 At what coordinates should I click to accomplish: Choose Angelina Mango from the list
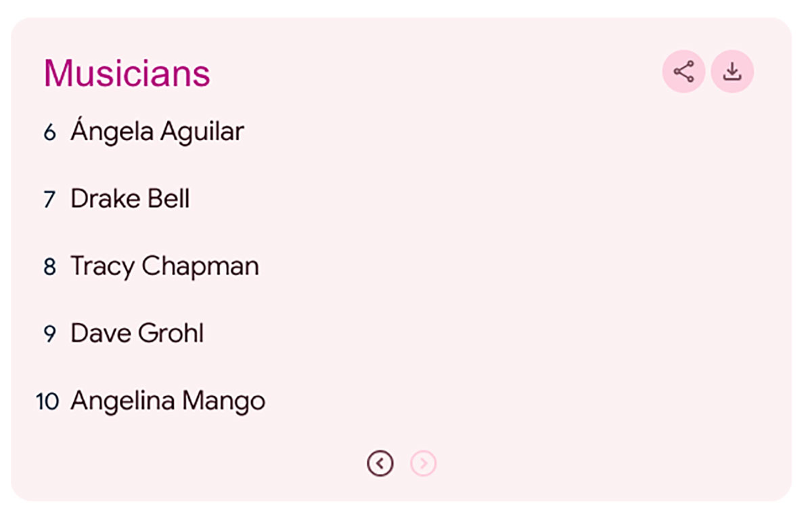168,401
